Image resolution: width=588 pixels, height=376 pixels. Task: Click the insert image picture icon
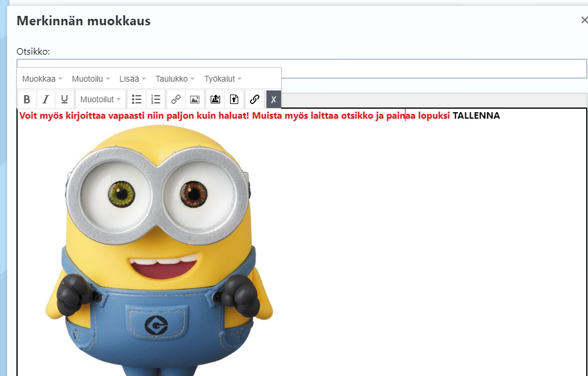click(x=195, y=99)
